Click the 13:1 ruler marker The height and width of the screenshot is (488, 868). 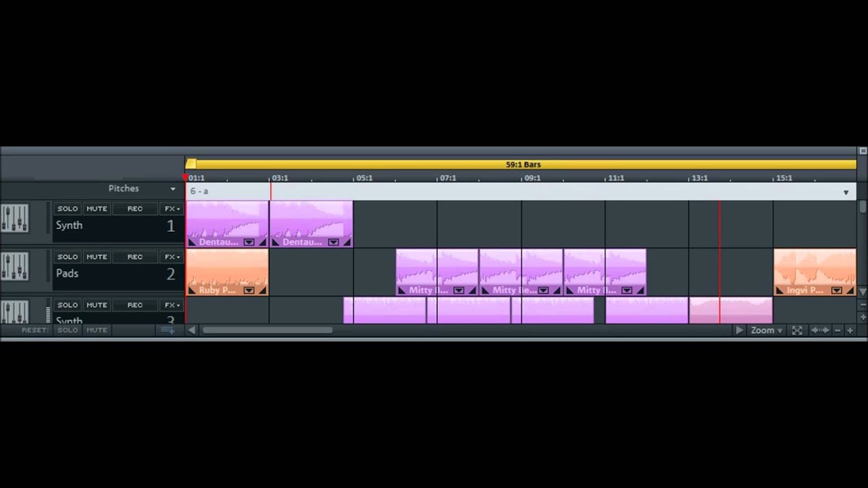699,178
